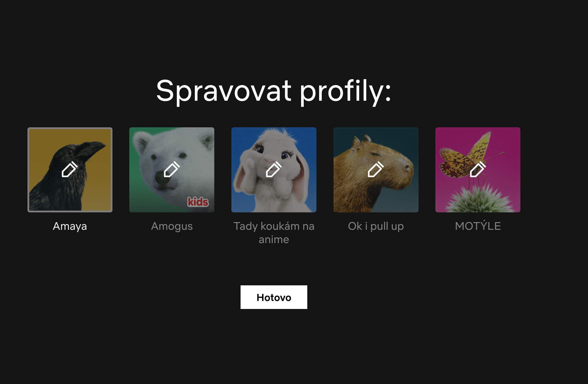Click the Spravovat profily heading
Image resolution: width=588 pixels, height=384 pixels.
pos(274,91)
